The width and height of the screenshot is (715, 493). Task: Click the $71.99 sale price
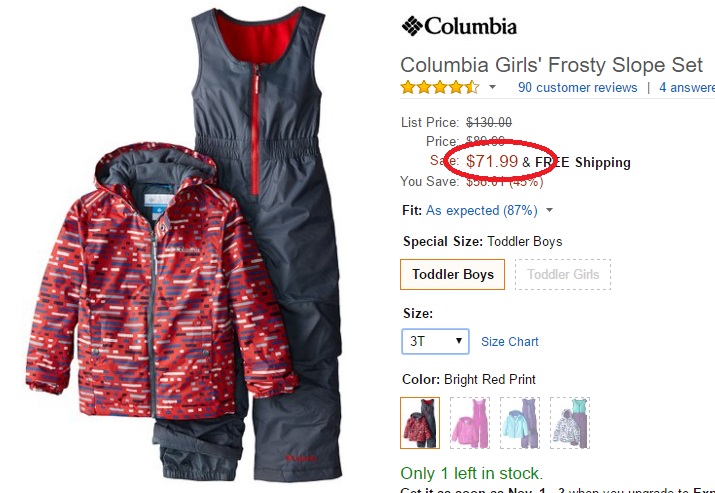pyautogui.click(x=492, y=161)
